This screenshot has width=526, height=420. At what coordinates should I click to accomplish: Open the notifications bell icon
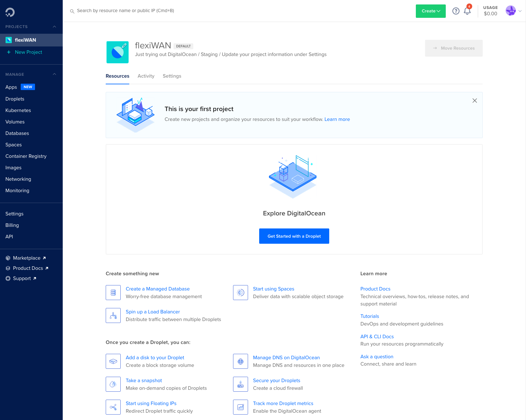(467, 11)
